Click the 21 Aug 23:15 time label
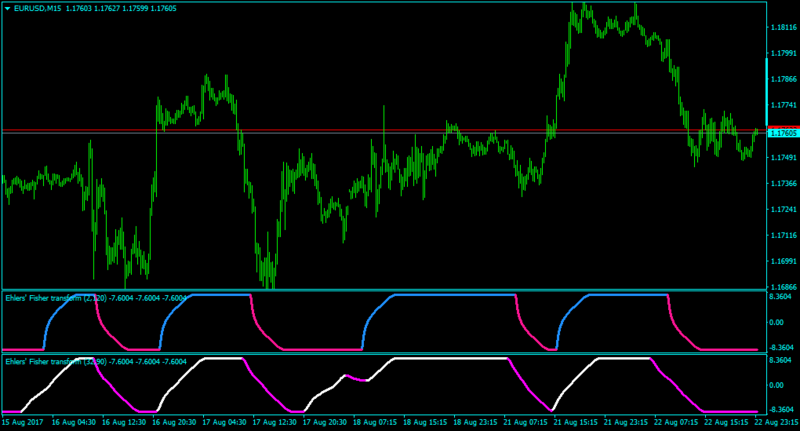 point(626,422)
